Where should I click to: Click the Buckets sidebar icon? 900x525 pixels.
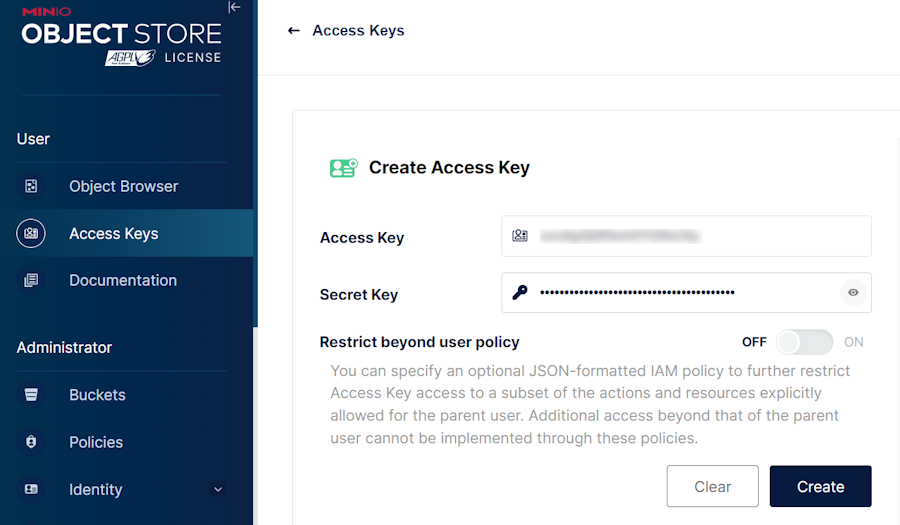point(31,395)
